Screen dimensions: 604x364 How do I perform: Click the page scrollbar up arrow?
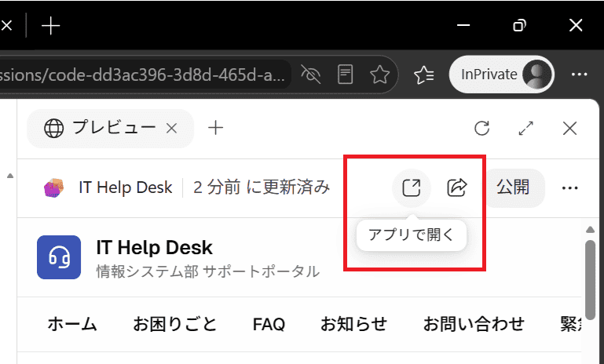pos(590,230)
